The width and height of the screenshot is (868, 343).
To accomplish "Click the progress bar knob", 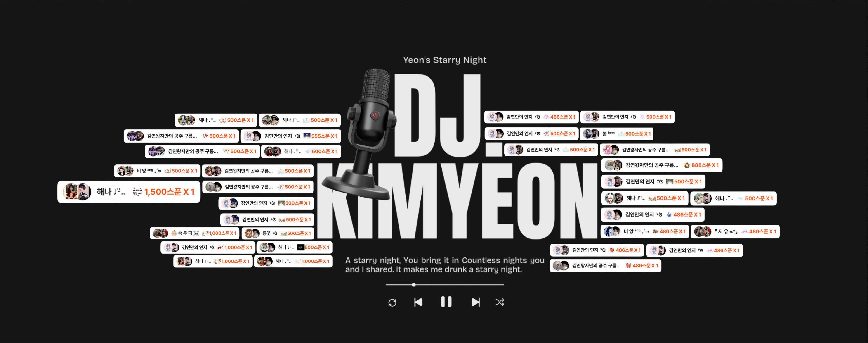I will click(413, 285).
